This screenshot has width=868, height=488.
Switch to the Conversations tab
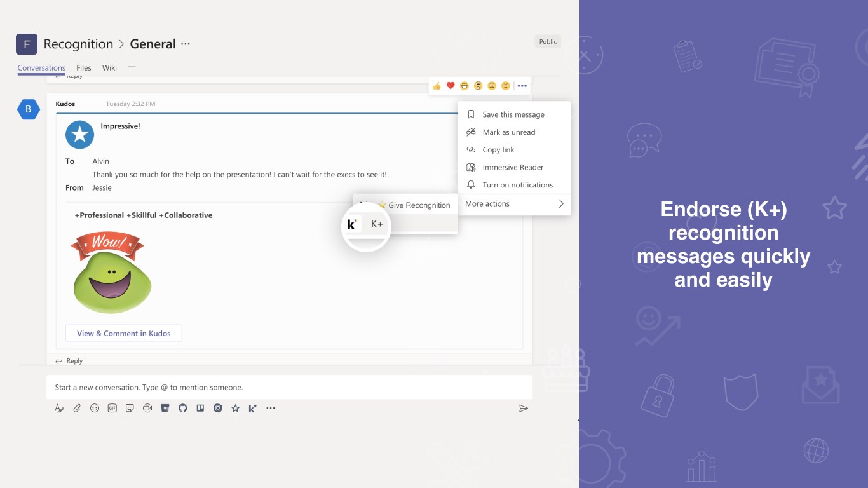click(41, 68)
